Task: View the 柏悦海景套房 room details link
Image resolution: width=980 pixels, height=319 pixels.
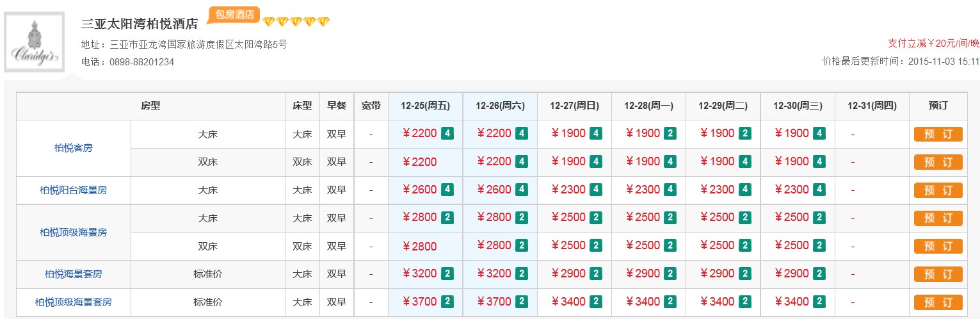Action: [73, 274]
